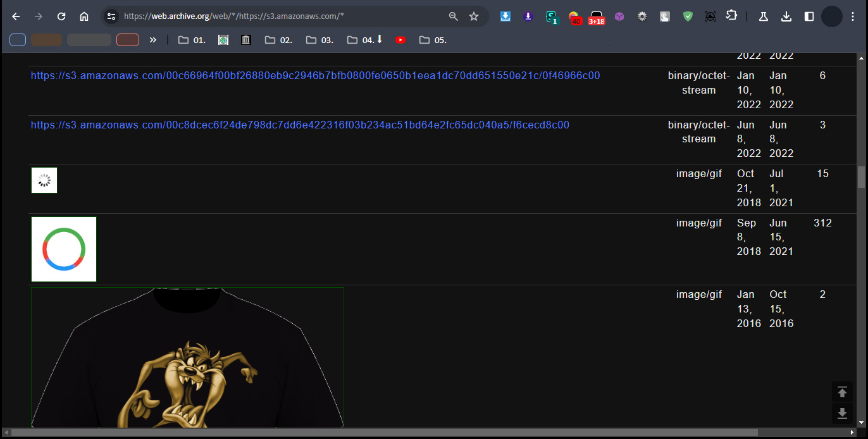
Task: Open the zoom magnifier in the address bar
Action: click(x=454, y=16)
